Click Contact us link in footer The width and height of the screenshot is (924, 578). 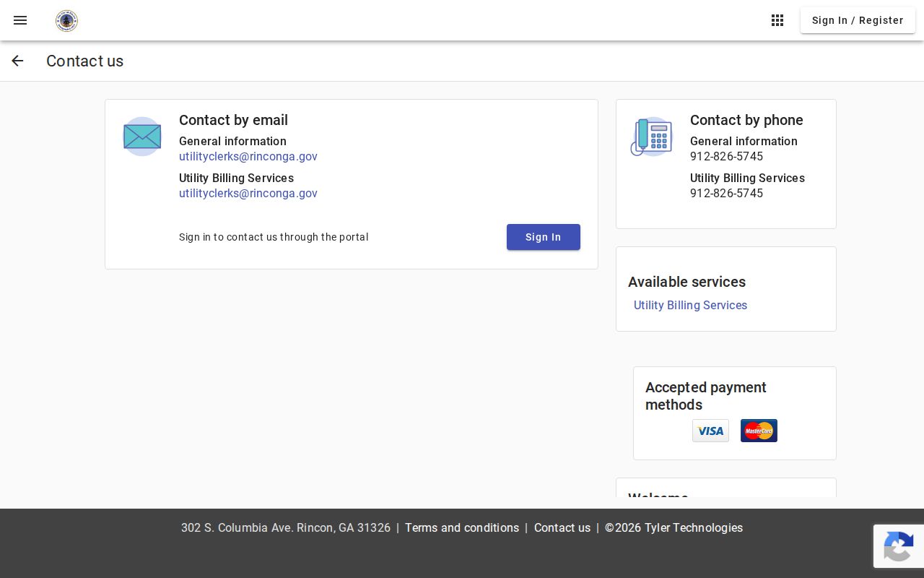(x=562, y=527)
